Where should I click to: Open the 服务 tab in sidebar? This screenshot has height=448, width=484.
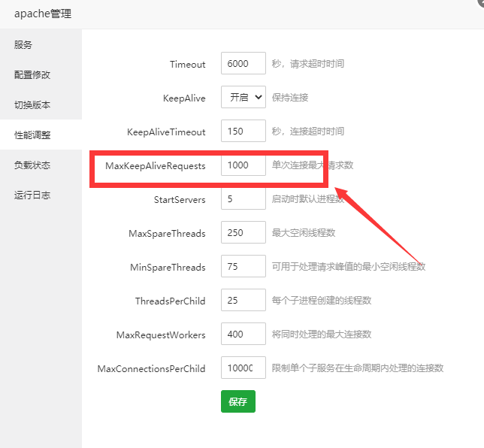click(23, 45)
